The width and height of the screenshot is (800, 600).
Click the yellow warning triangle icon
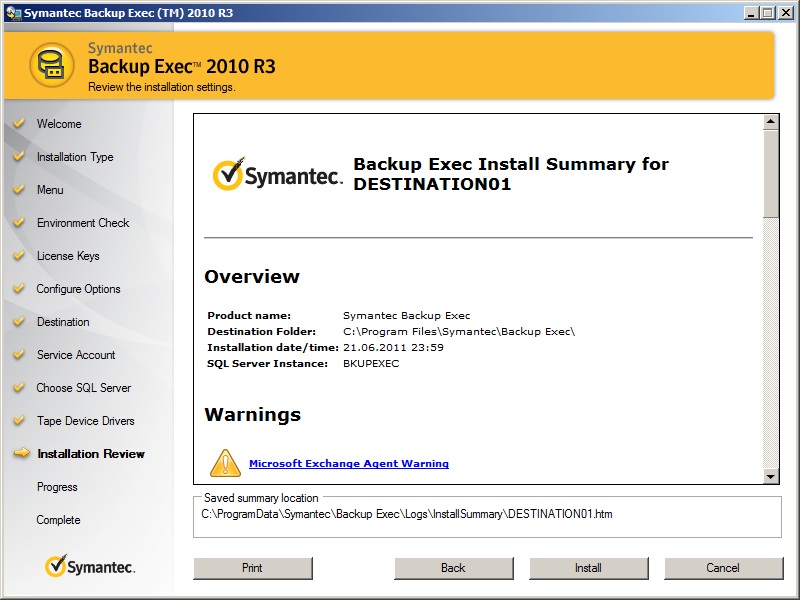(x=225, y=463)
